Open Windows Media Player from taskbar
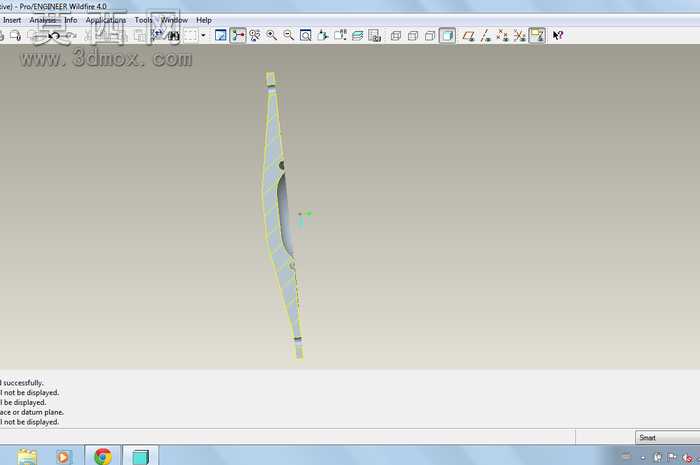This screenshot has width=700, height=465. (63, 457)
